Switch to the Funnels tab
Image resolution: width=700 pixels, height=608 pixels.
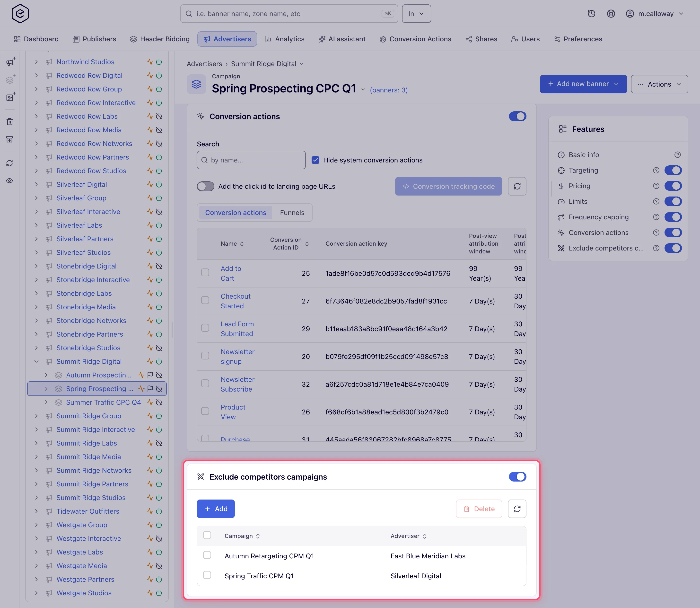pos(292,213)
